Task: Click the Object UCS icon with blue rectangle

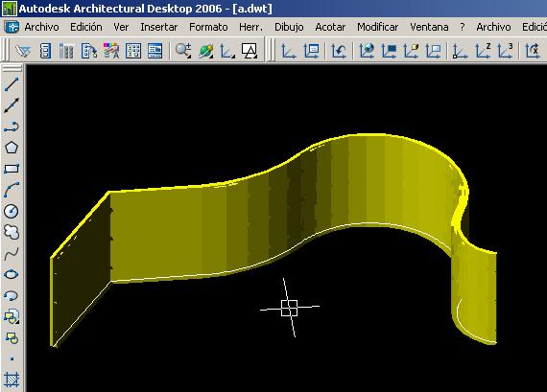Action: pos(389,51)
